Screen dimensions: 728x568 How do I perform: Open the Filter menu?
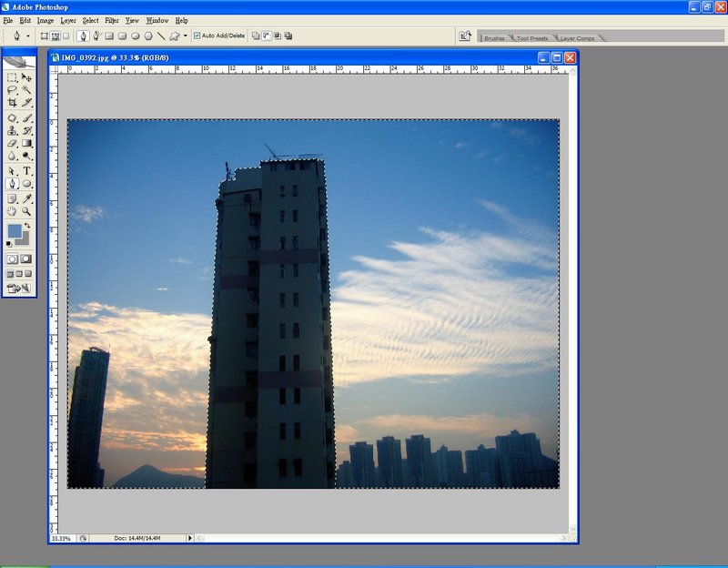click(112, 20)
